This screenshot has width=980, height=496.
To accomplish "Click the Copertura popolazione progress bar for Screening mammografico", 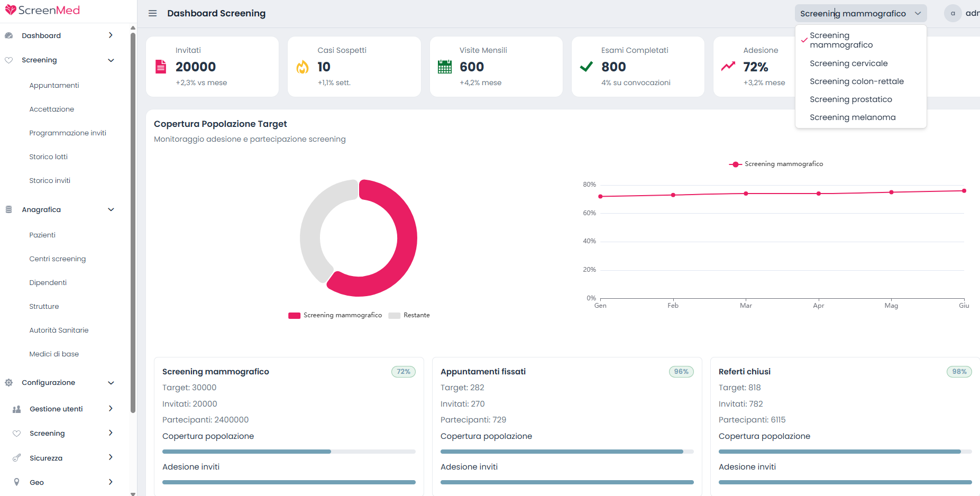I will pos(289,452).
